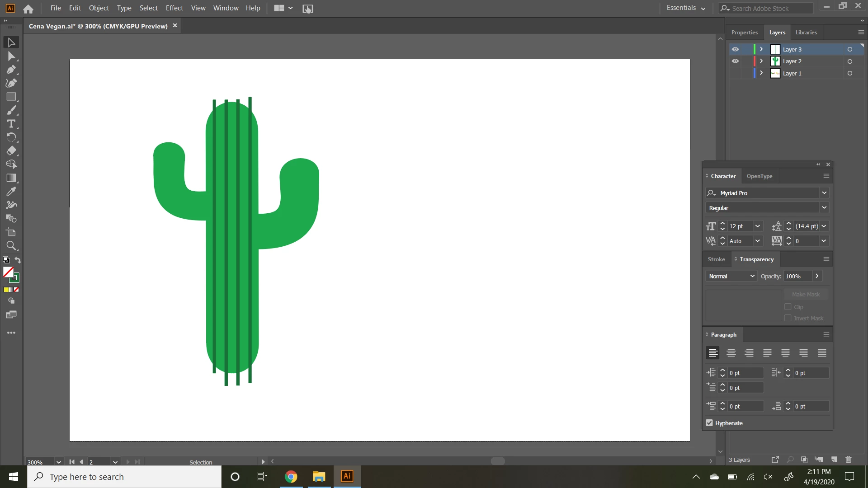Viewport: 868px width, 488px height.
Task: Select the Pen tool
Action: click(11, 70)
